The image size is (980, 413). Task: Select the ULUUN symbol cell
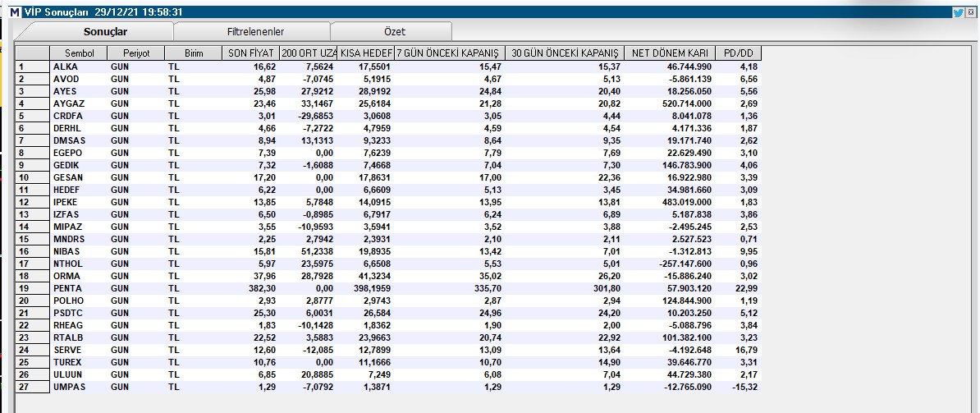click(78, 375)
